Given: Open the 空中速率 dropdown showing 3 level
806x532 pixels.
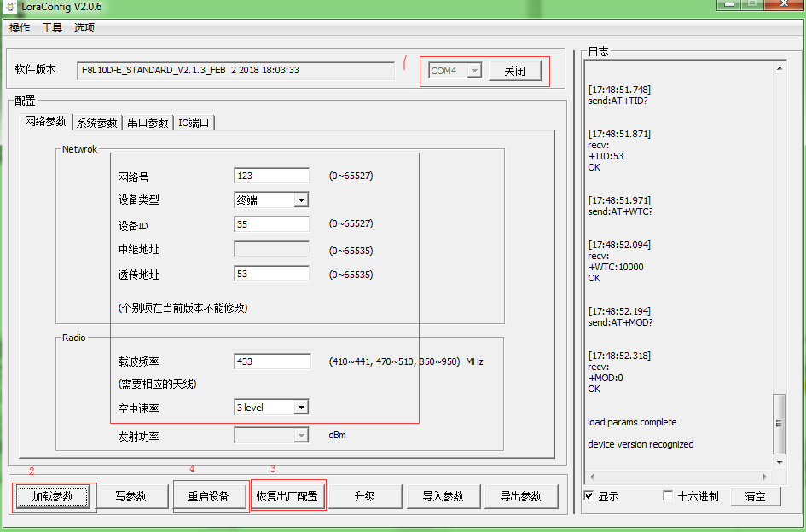Looking at the screenshot, I should click(x=271, y=407).
